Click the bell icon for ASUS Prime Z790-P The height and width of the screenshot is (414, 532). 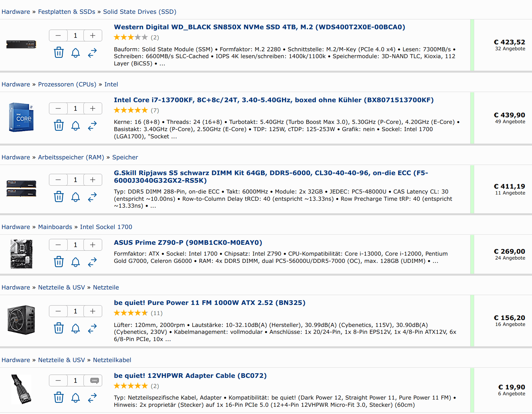click(x=76, y=262)
